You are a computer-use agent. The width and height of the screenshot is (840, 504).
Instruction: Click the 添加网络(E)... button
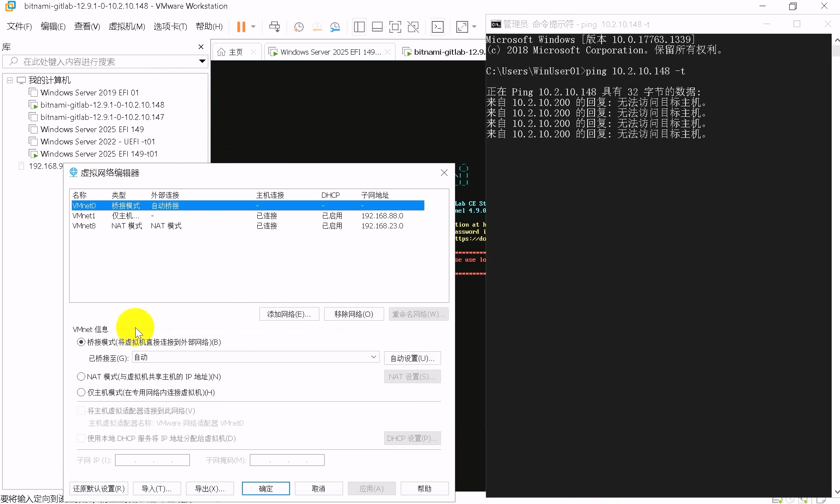coord(289,314)
